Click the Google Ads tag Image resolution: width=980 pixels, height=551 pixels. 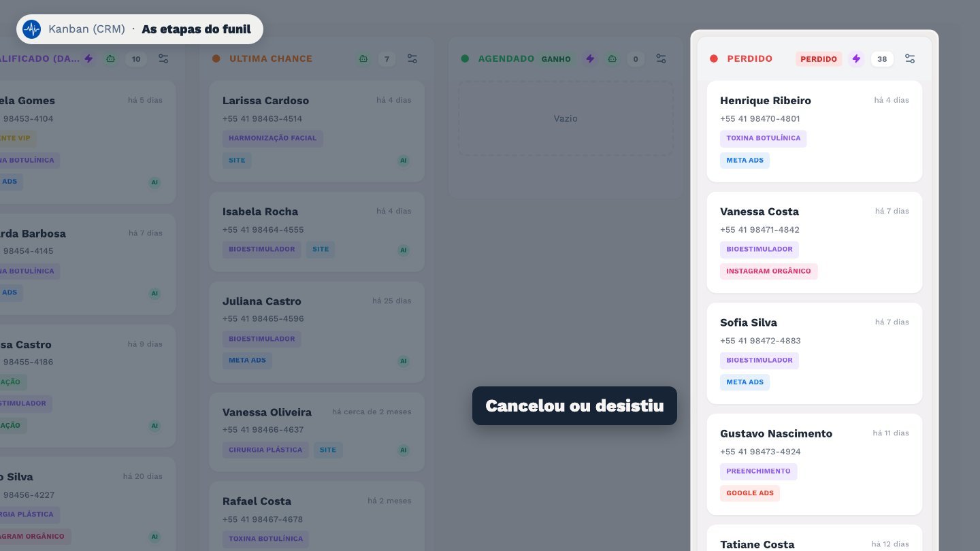click(750, 493)
